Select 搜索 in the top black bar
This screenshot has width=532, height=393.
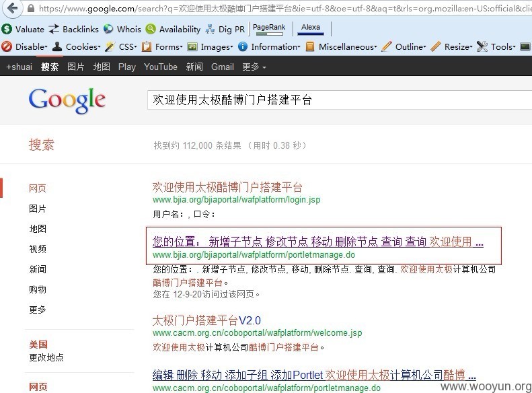[50, 67]
